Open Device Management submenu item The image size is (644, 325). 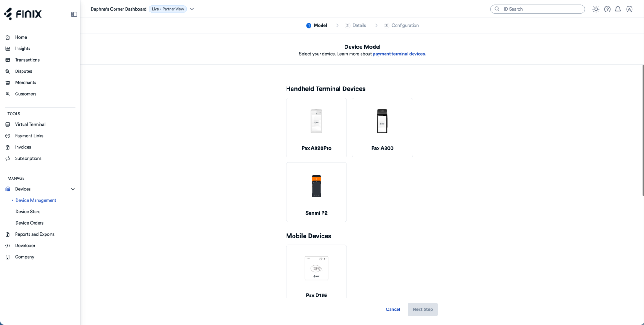tap(36, 201)
